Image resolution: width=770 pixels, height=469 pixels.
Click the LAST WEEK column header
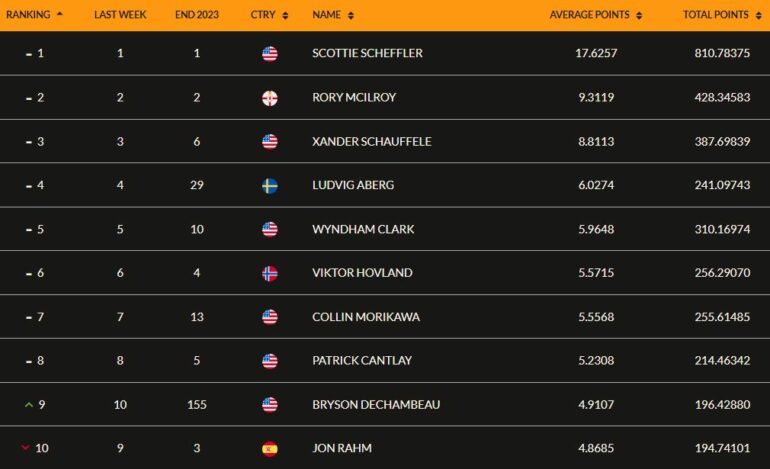tap(120, 15)
